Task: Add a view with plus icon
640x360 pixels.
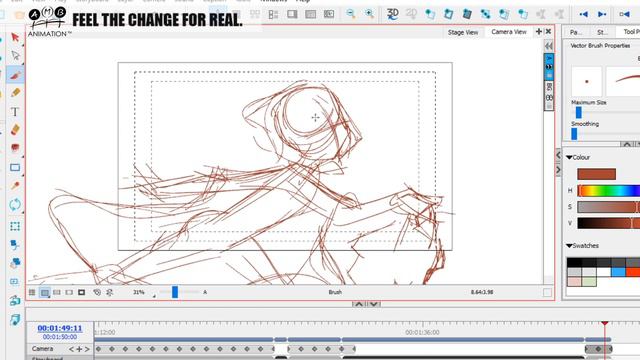Action: [x=539, y=31]
